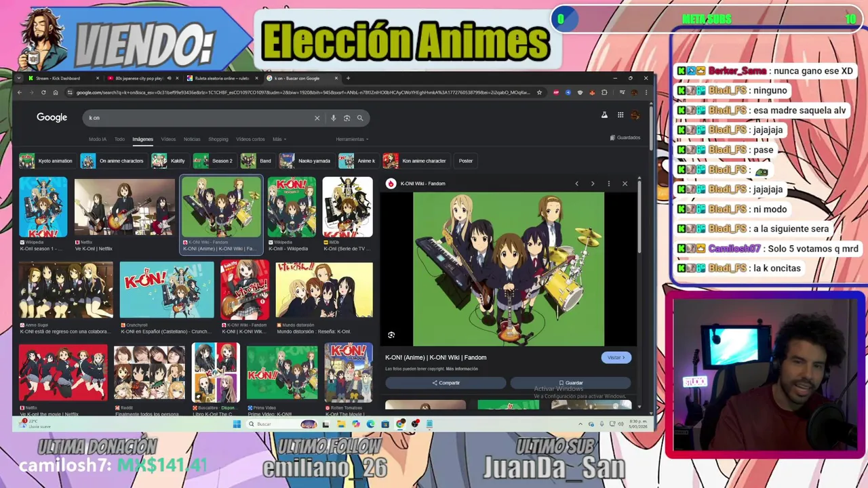This screenshot has width=868, height=488.
Task: Clear the Google search box text
Action: [x=317, y=118]
